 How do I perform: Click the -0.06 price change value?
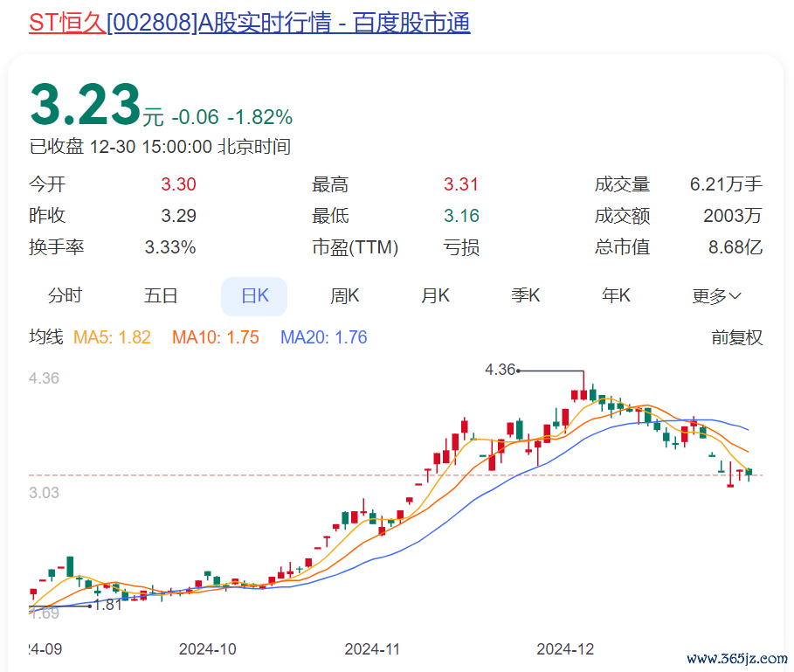tap(195, 117)
